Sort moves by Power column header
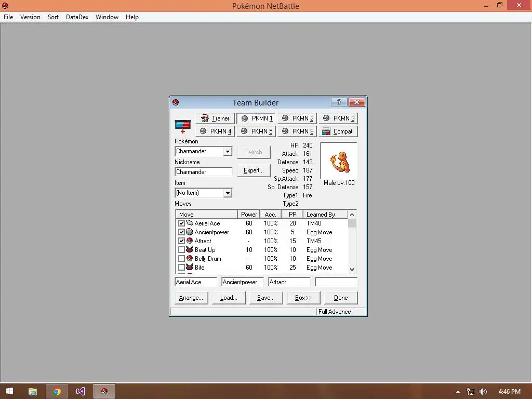The height and width of the screenshot is (399, 532). (248, 215)
